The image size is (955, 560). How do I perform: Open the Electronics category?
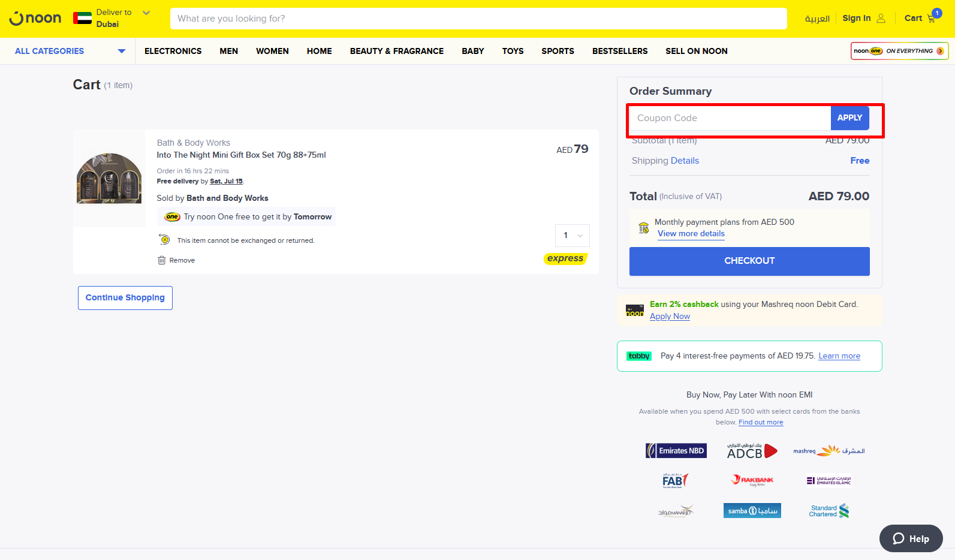click(173, 51)
